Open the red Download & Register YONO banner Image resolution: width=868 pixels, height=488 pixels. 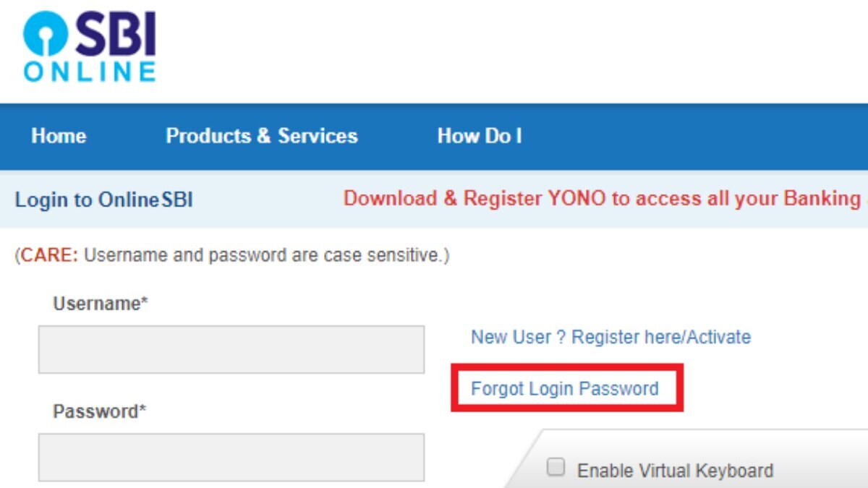coord(600,199)
